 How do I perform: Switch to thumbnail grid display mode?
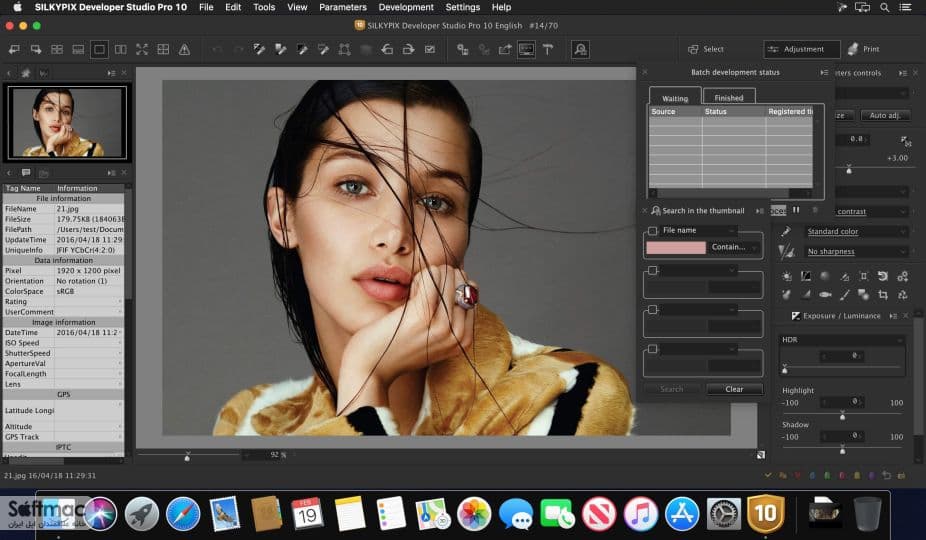tap(57, 50)
